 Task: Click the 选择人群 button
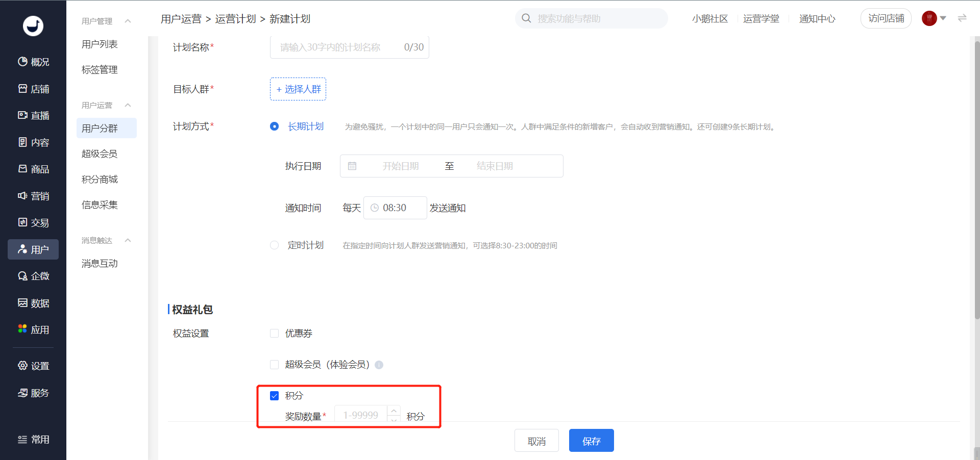click(x=298, y=89)
